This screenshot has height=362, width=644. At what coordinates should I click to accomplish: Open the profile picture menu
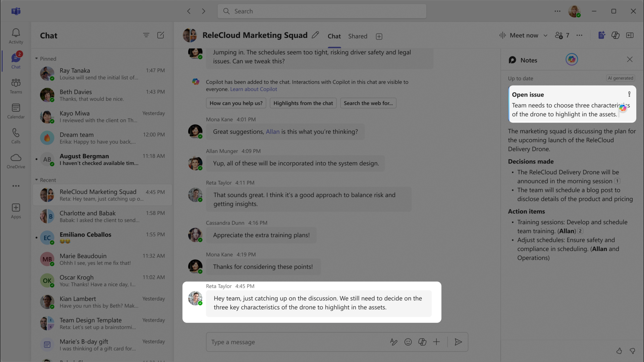point(574,11)
